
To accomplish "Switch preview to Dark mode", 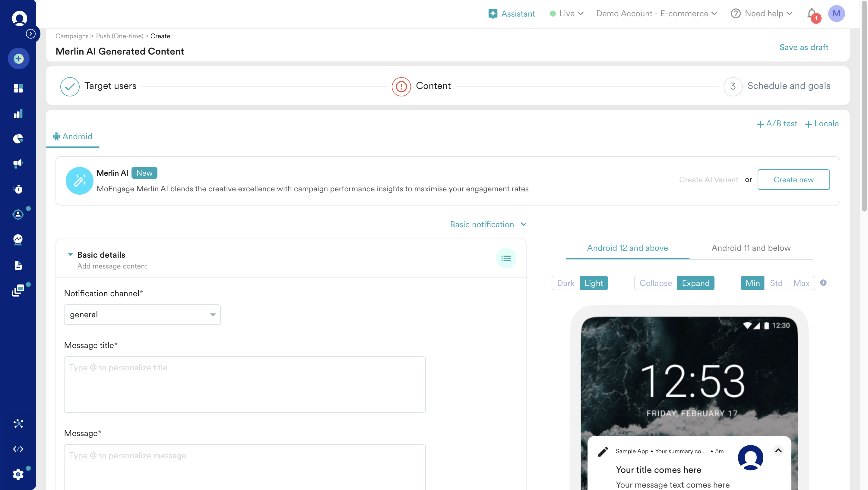I will (565, 283).
